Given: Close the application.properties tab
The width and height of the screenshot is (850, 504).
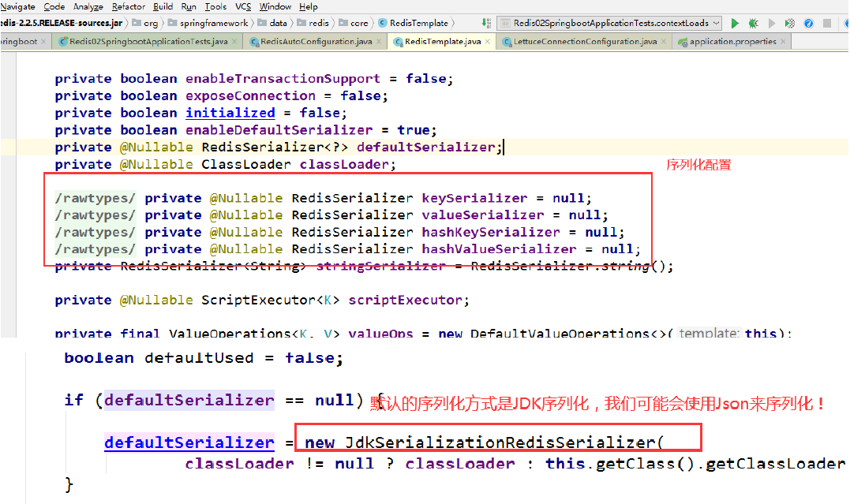Looking at the screenshot, I should click(783, 42).
